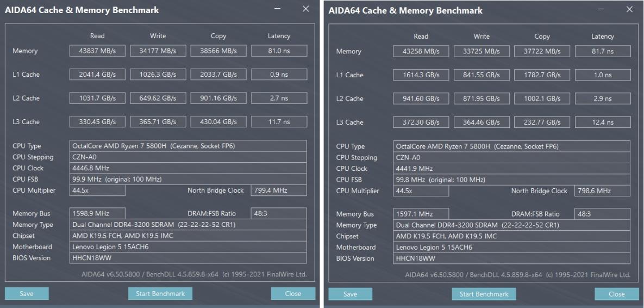Click right window CPU Stepping CZN-A0
Screen dimensions: 644x308
(x=512, y=157)
